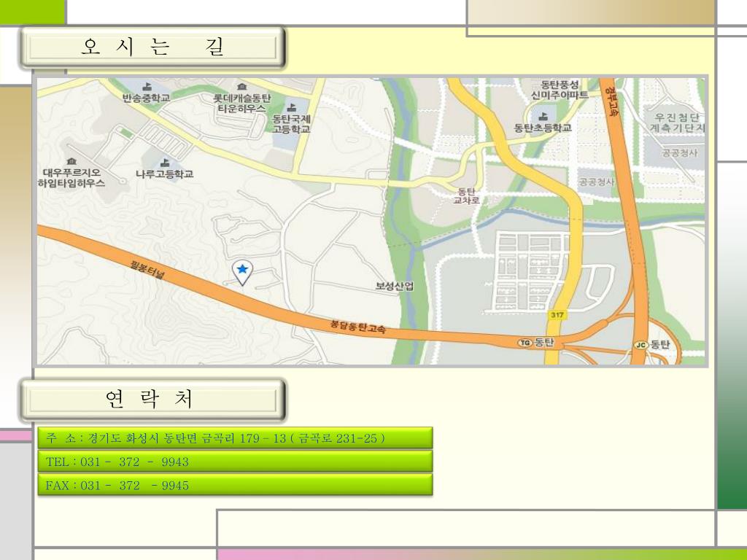The image size is (747, 560).
Task: Select the 연락처 heading banner
Action: point(153,400)
